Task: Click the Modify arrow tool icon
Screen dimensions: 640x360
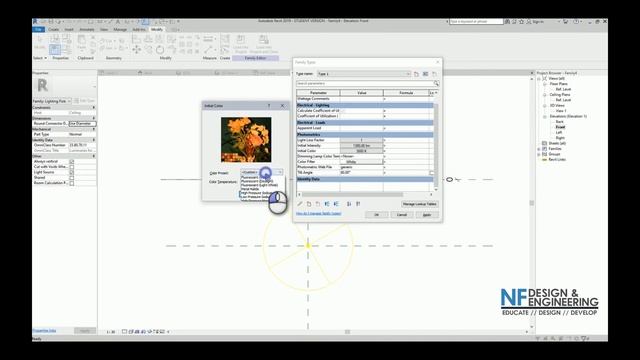Action: click(x=40, y=40)
